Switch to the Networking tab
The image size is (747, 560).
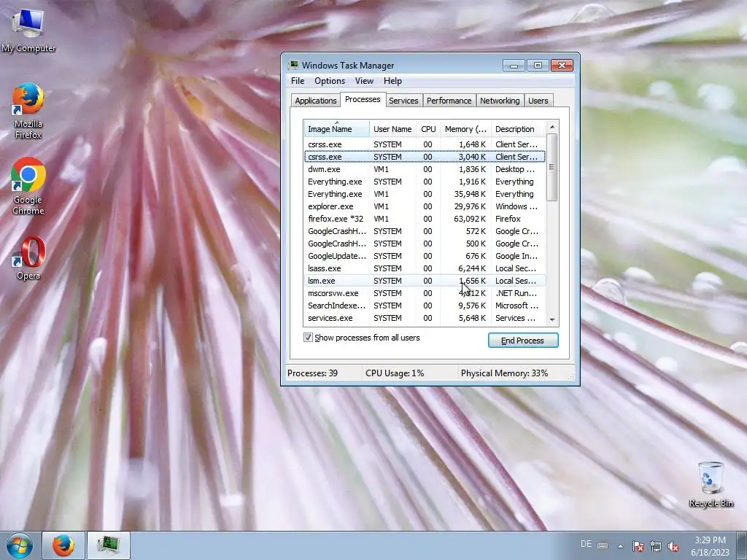click(x=500, y=101)
